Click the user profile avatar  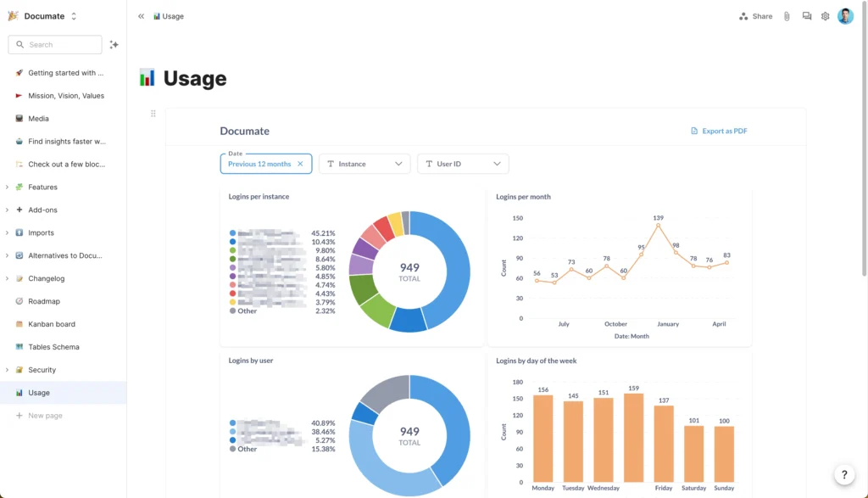[845, 16]
